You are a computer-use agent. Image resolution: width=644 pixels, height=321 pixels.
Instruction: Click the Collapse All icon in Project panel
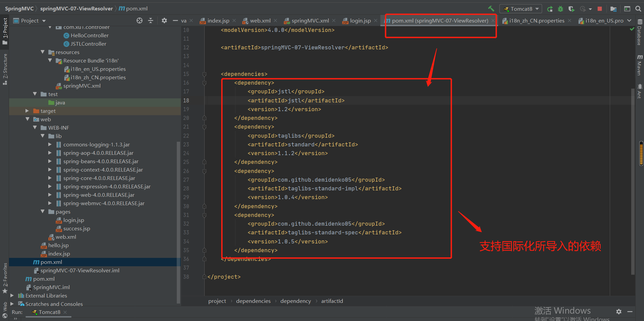point(151,20)
